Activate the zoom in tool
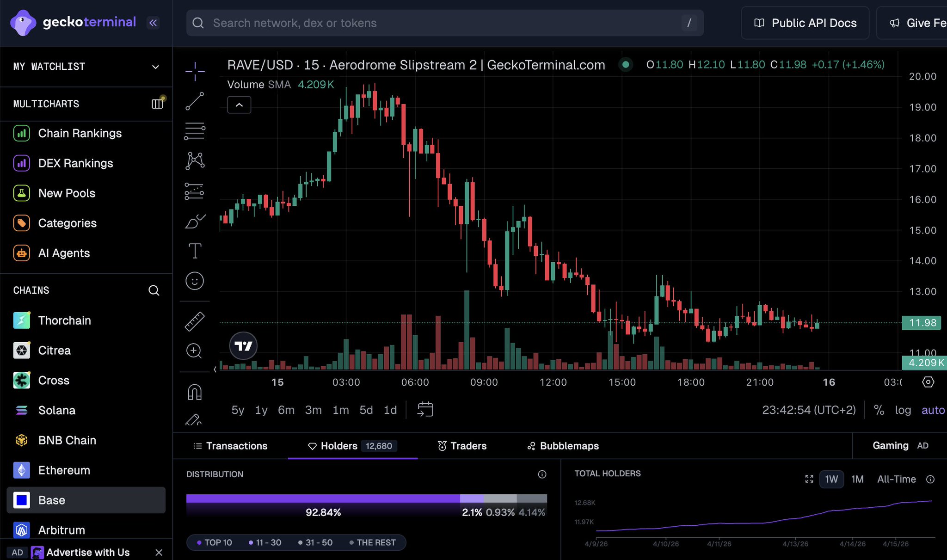The image size is (947, 560). (194, 351)
